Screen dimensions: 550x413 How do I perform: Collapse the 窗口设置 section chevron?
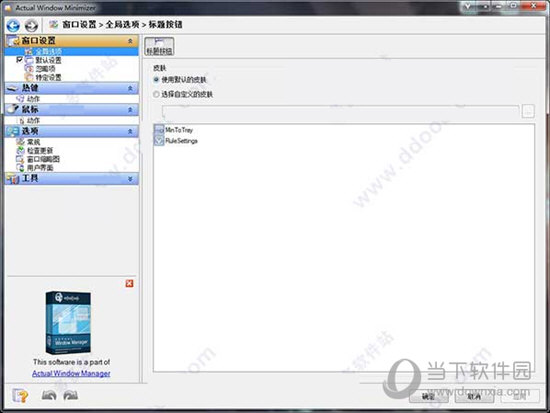(130, 41)
